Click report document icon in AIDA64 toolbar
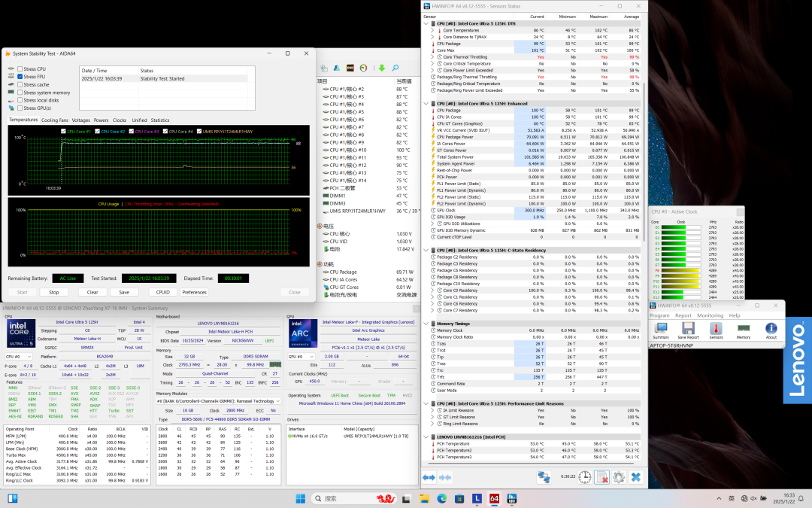 [x=324, y=68]
